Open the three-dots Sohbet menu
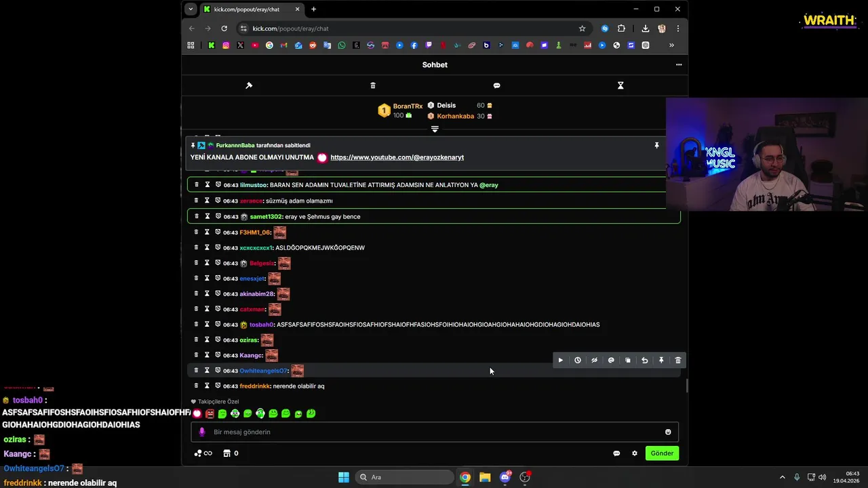 679,65
